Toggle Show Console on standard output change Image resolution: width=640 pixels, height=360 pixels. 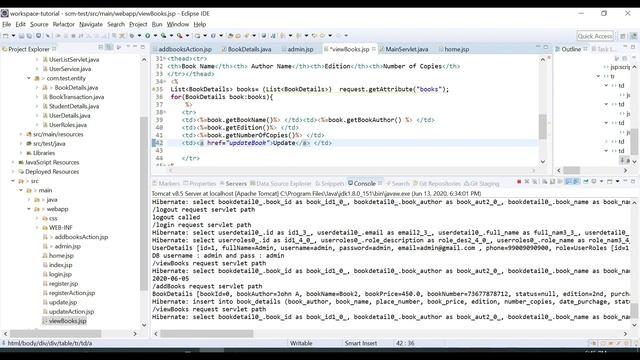tap(568, 182)
